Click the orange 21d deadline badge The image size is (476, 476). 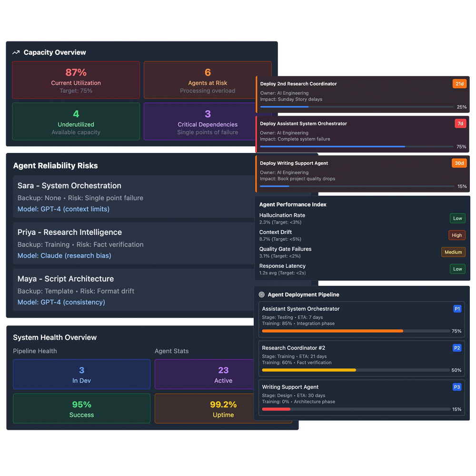pos(459,84)
